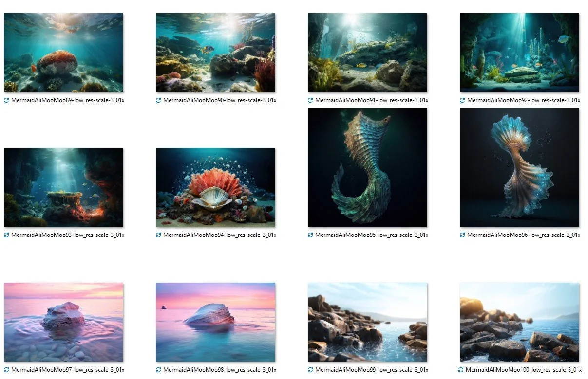588x379 pixels.
Task: Click the sync status icon for MermaidAliMooMoo99
Action: coord(310,370)
